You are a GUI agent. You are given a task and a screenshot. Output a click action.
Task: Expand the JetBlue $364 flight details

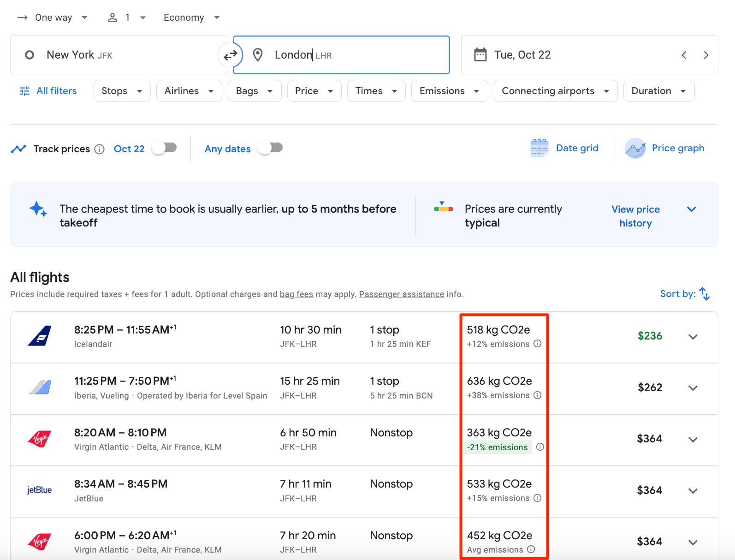(x=693, y=491)
